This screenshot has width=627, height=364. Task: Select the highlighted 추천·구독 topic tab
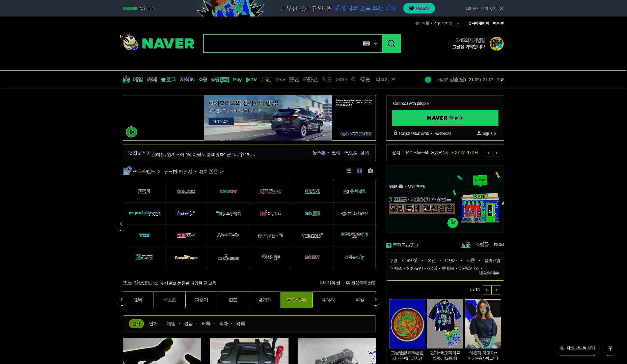(296, 300)
